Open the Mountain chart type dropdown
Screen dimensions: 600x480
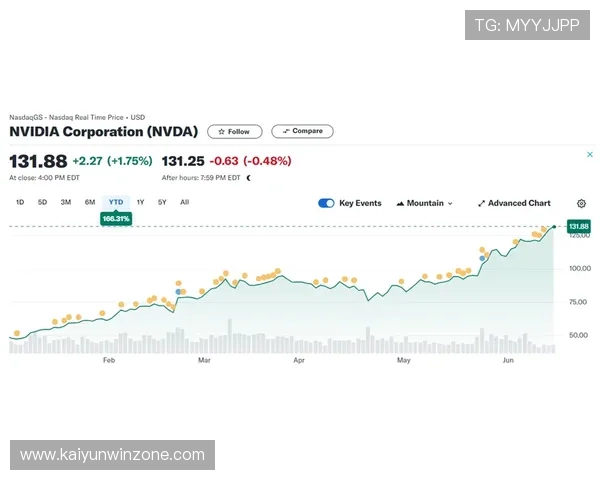tap(425, 203)
